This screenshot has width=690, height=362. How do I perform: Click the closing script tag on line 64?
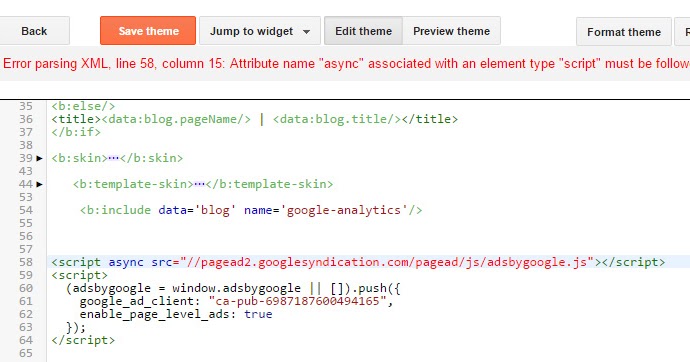tap(83, 340)
